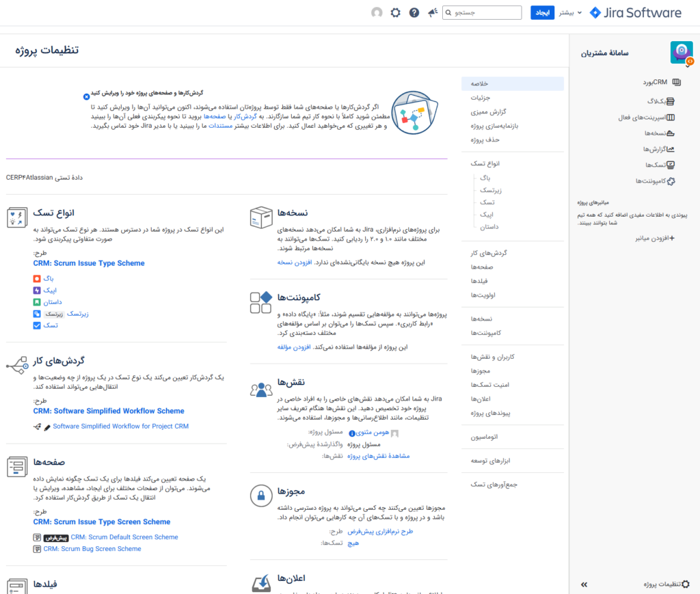Image resolution: width=700 pixels, height=594 pixels.
Task: Go to بک‌لاگ in the project sidebar
Action: pyautogui.click(x=661, y=101)
